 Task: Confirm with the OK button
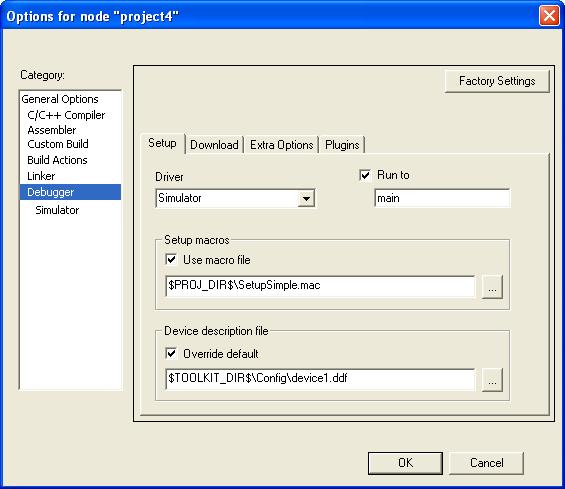[x=405, y=463]
